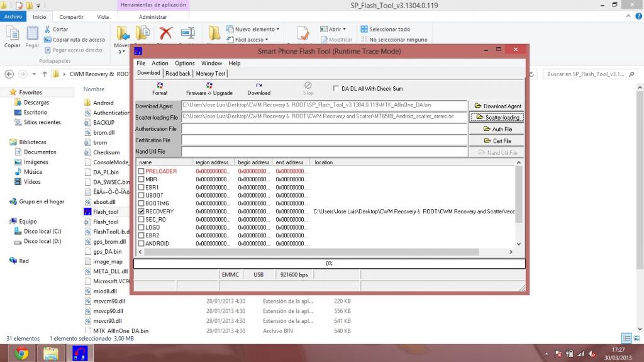
Task: Click the partition list horizontal scrollbar
Action: (325, 252)
